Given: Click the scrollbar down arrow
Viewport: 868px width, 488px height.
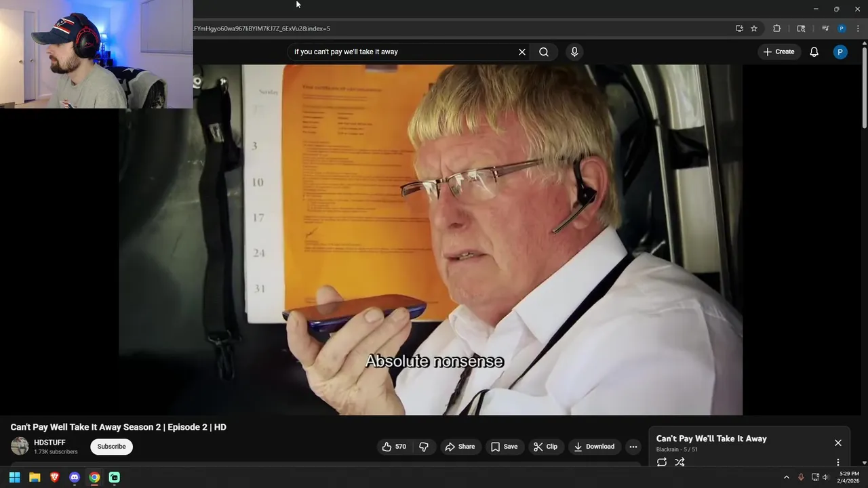Looking at the screenshot, I should pyautogui.click(x=864, y=464).
